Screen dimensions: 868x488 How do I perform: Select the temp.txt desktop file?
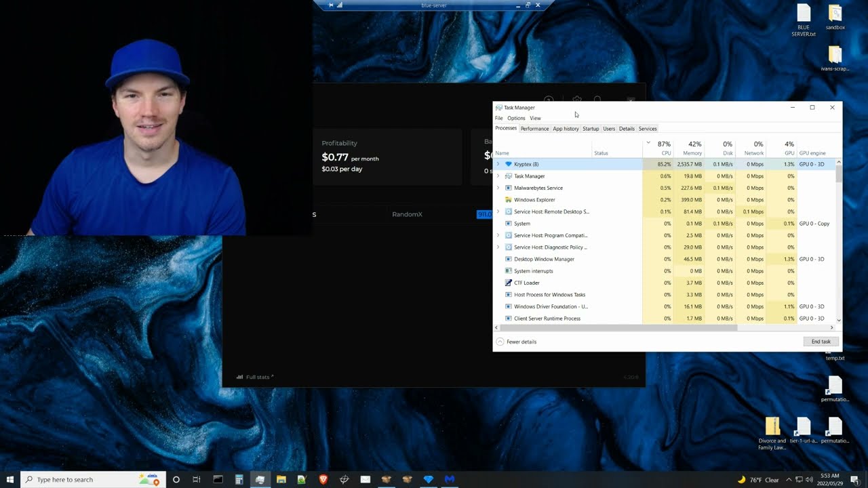(835, 357)
